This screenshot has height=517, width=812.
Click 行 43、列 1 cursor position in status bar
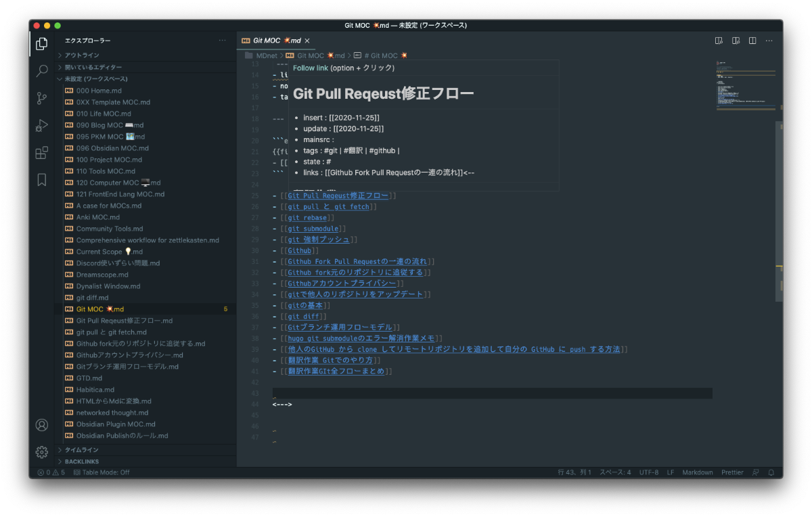[574, 472]
